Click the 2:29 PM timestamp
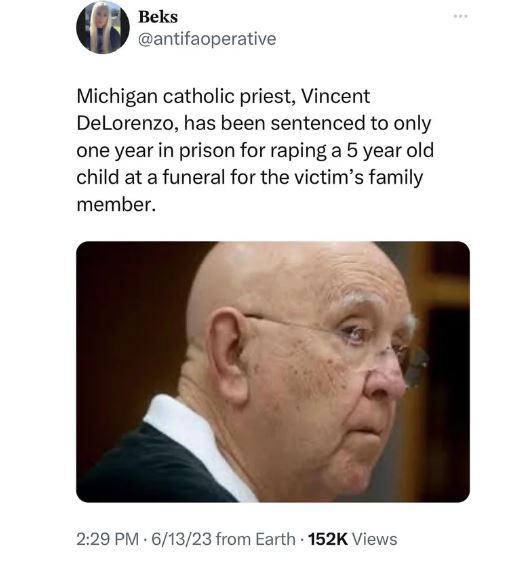Image resolution: width=512 pixels, height=562 pixels. (107, 539)
